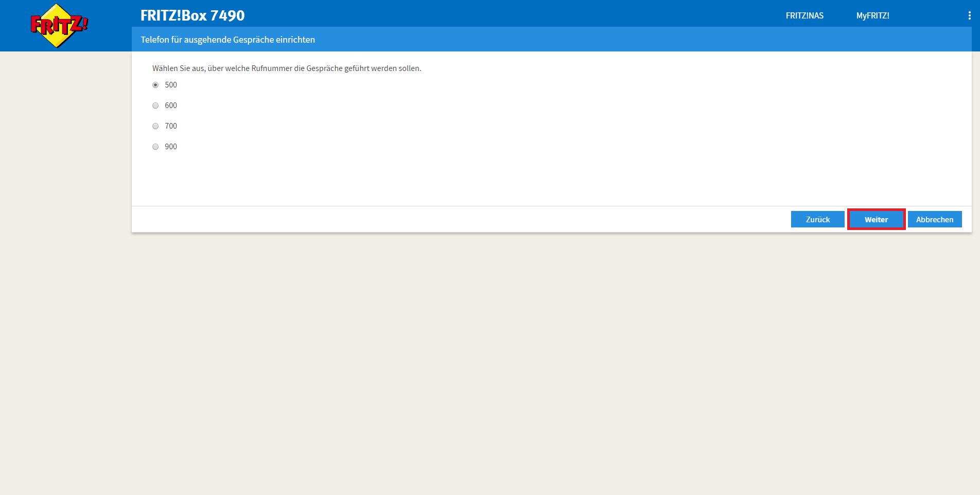Click the FRITZ!Box 7490 title

pyautogui.click(x=192, y=15)
